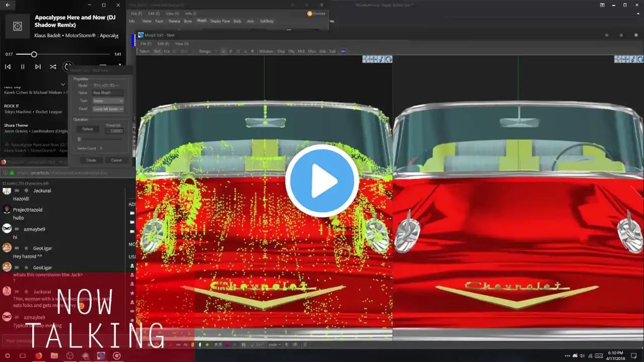Cancel the add-morph dialog
The image size is (644, 362).
click(x=116, y=160)
